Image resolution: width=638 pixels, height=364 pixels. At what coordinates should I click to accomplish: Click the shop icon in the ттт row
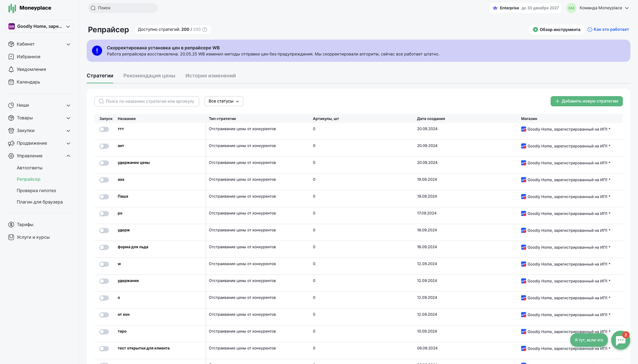pos(523,129)
